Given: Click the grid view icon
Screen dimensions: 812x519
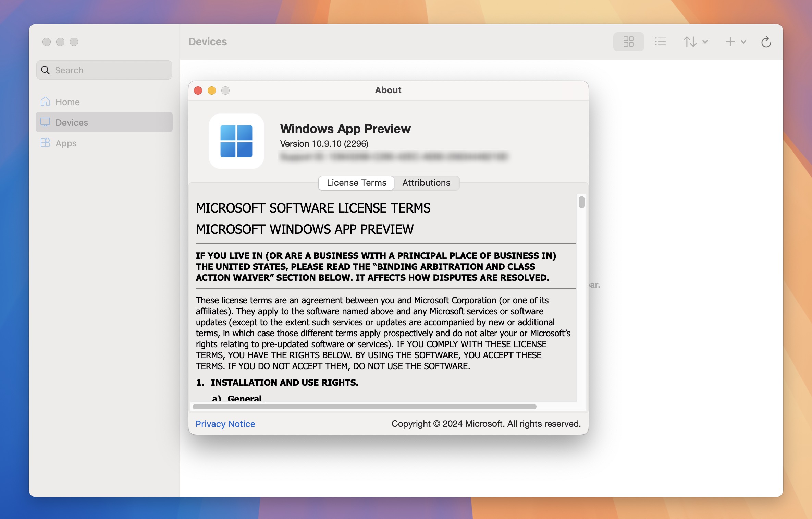Looking at the screenshot, I should 629,41.
